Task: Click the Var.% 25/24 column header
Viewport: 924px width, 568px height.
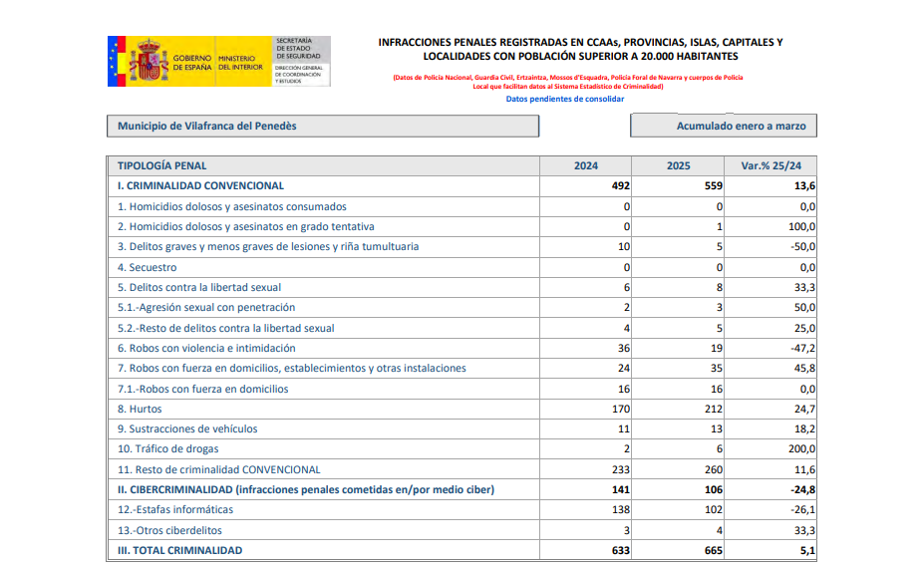Action: (x=771, y=165)
